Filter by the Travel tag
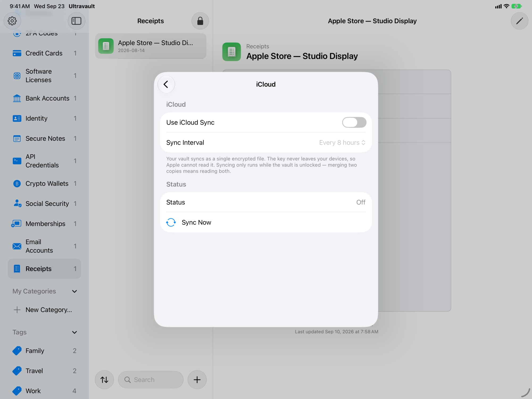Viewport: 532px width, 399px height. (x=44, y=371)
